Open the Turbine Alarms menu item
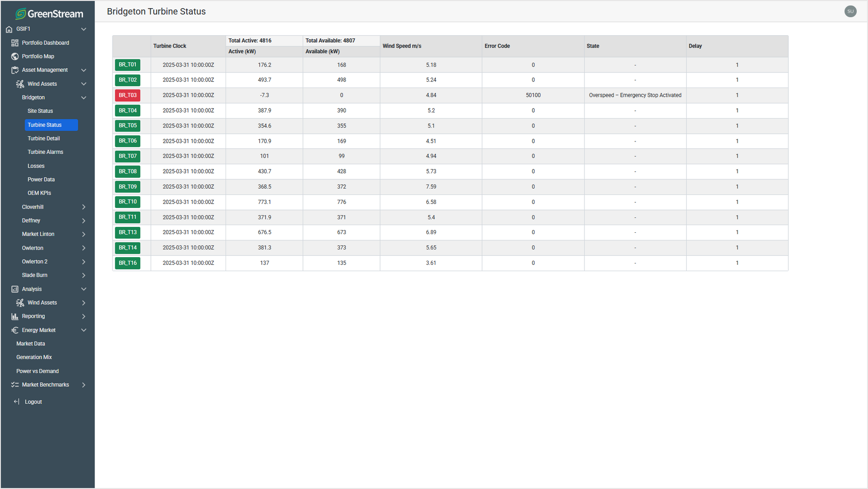868x489 pixels. click(45, 152)
